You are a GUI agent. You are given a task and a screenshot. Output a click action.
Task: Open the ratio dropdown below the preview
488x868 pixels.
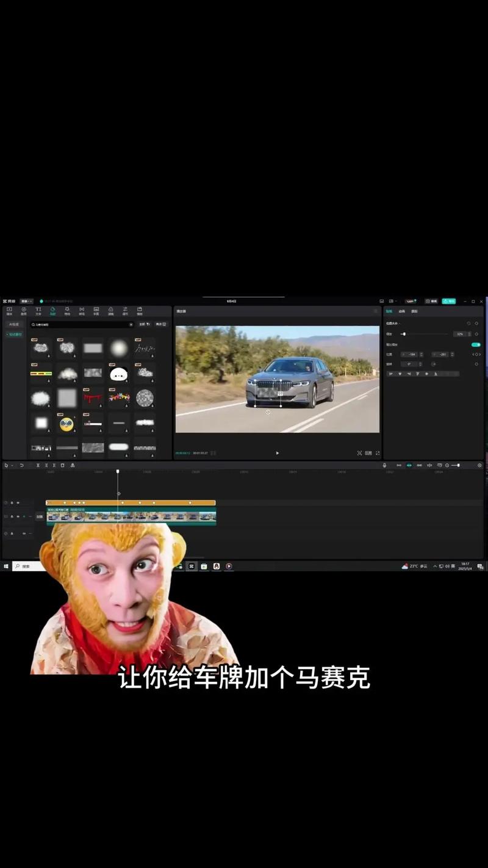[368, 453]
